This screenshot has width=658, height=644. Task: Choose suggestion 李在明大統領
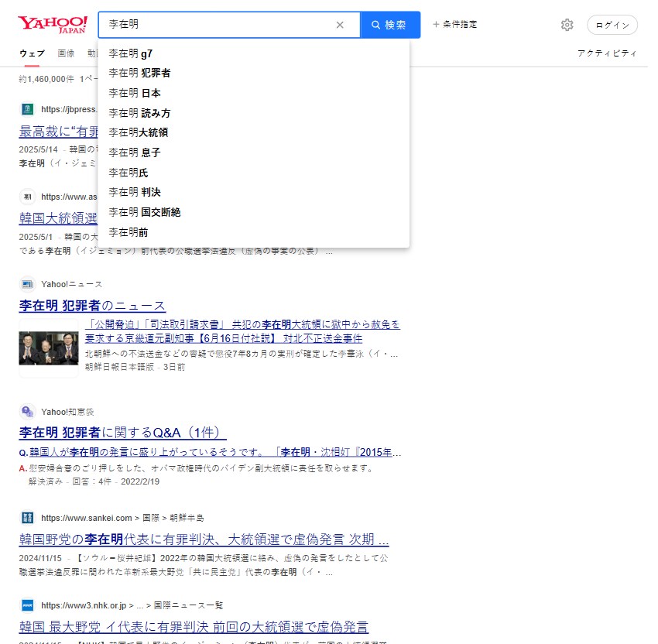pos(253,132)
